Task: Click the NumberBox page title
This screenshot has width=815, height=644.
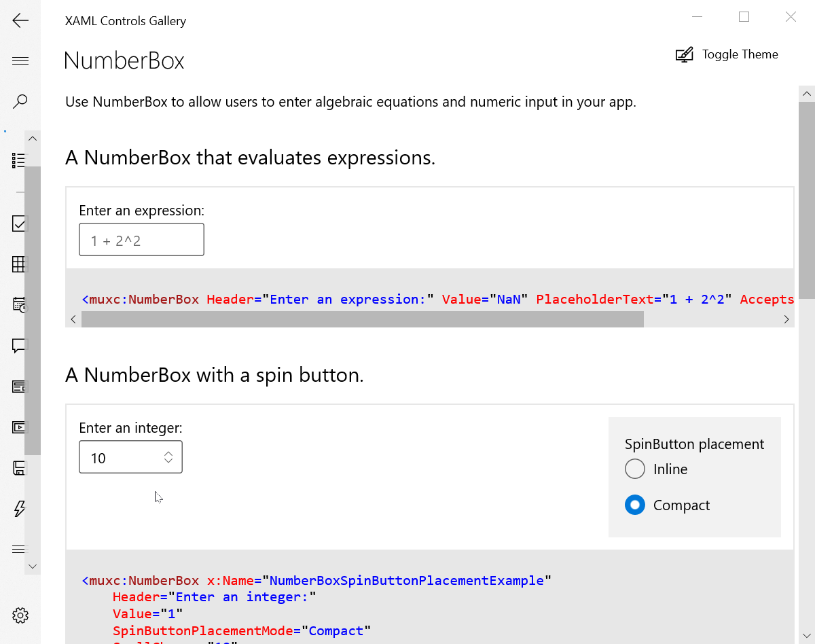Action: pyautogui.click(x=124, y=60)
